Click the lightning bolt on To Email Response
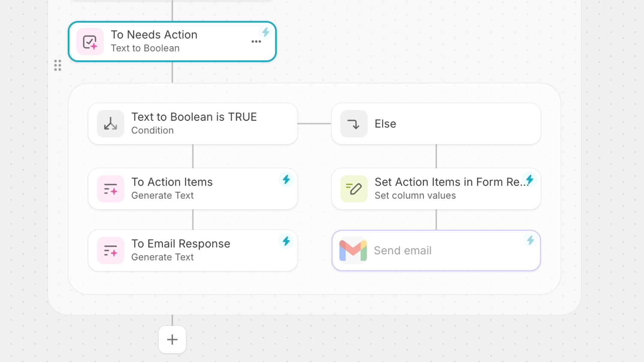 coord(286,241)
